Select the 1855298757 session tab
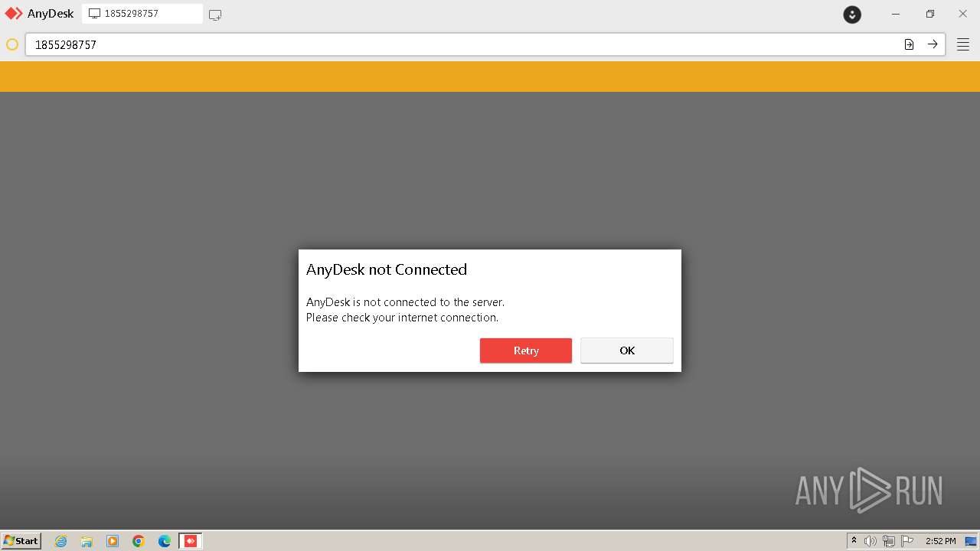 (x=142, y=14)
